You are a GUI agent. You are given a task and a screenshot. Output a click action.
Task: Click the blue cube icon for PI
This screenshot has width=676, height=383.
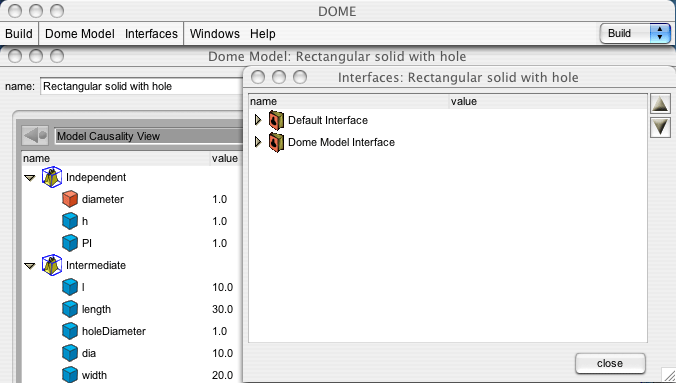pyautogui.click(x=70, y=243)
